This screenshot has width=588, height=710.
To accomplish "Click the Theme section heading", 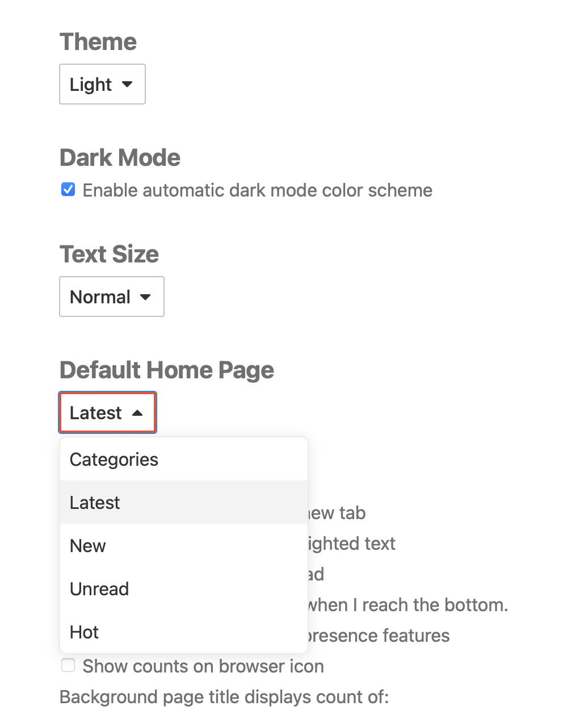I will coord(98,42).
